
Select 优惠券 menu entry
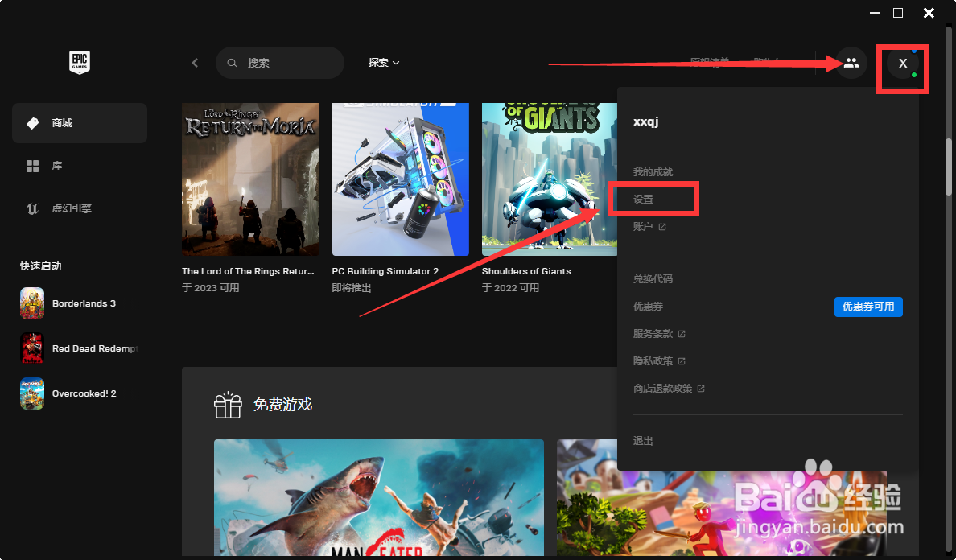(648, 307)
